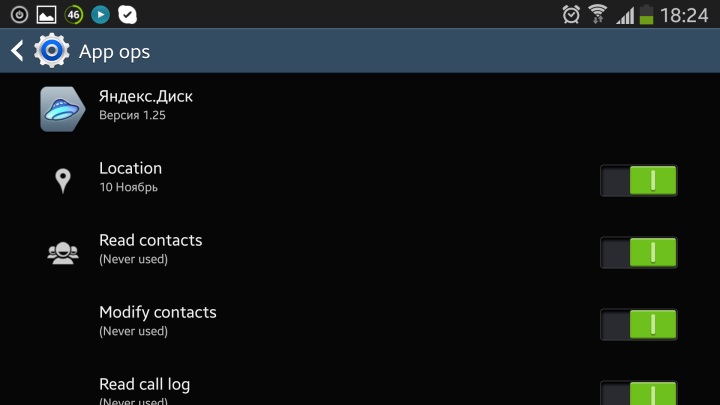Select the Modify contacts entry text
The width and height of the screenshot is (720, 405).
(x=157, y=313)
